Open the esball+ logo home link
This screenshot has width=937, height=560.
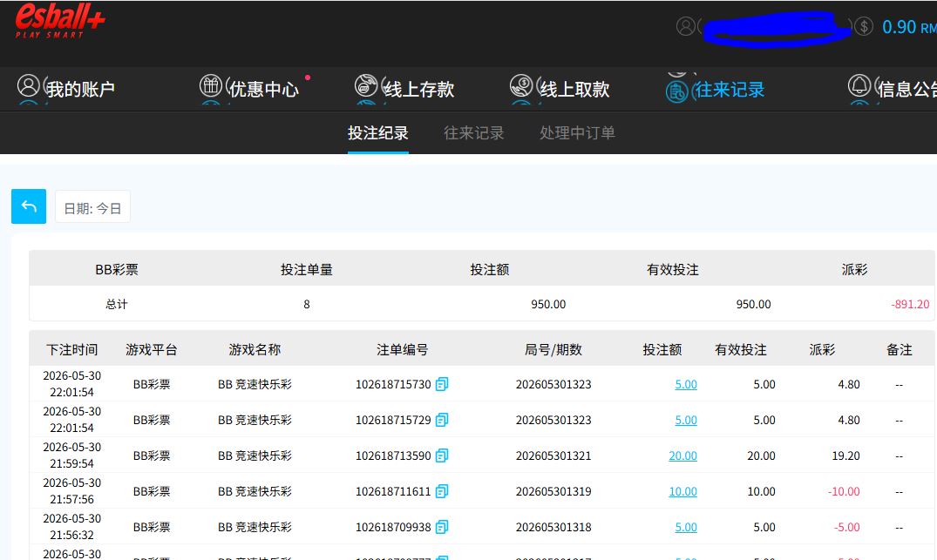[60, 21]
